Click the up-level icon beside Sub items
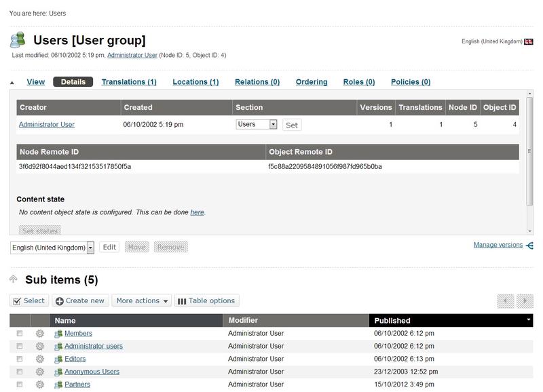This screenshot has height=392, width=543. pos(13,279)
